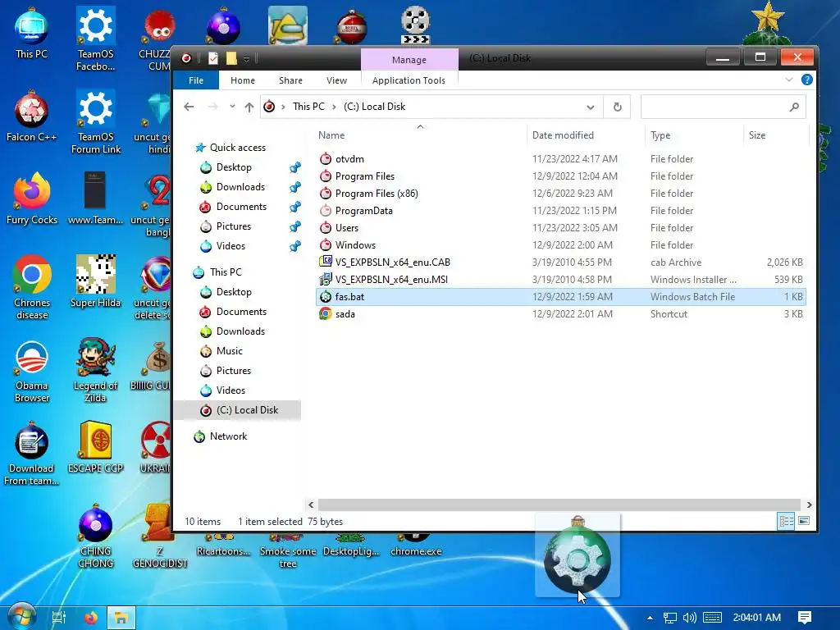Launch Falcon C++ desktop icon
The height and width of the screenshot is (630, 840).
tap(31, 116)
